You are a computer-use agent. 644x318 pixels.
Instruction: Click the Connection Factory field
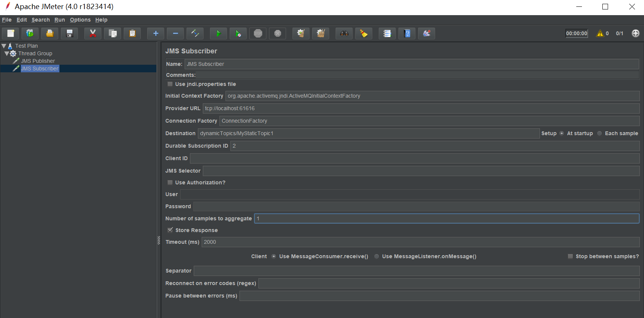tap(429, 121)
